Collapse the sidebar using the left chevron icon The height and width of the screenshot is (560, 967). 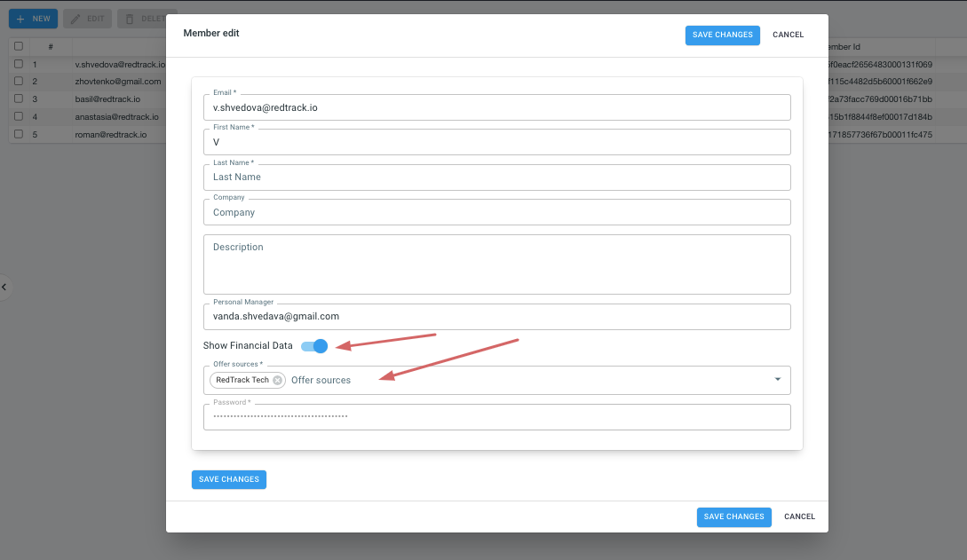coord(4,287)
